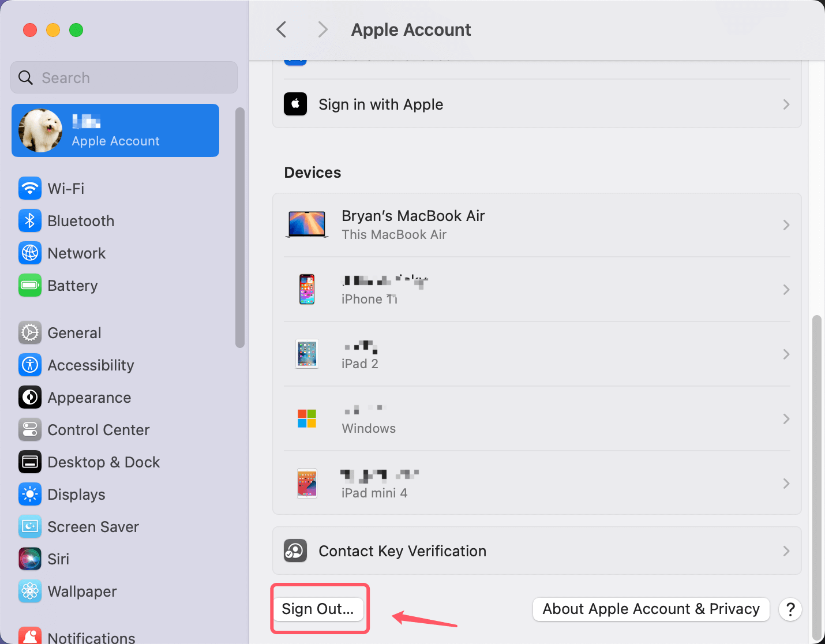Click the Appearance icon
This screenshot has height=644, width=825.
30,397
